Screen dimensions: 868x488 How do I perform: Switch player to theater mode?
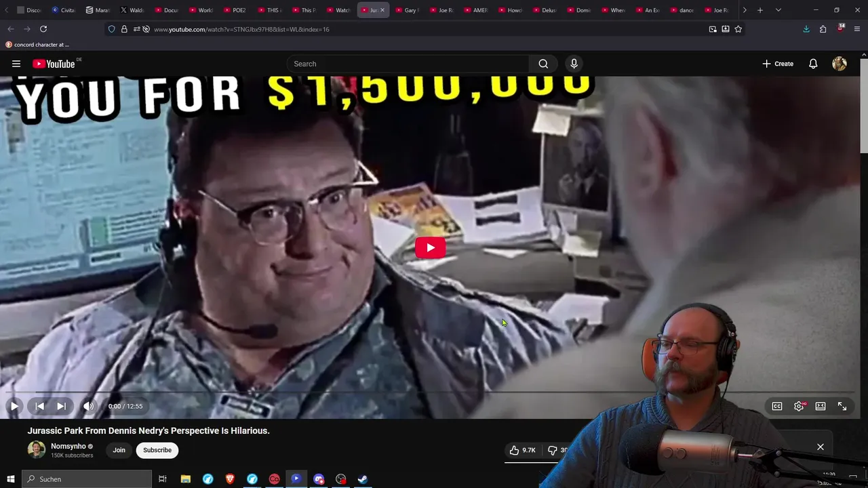pos(821,406)
